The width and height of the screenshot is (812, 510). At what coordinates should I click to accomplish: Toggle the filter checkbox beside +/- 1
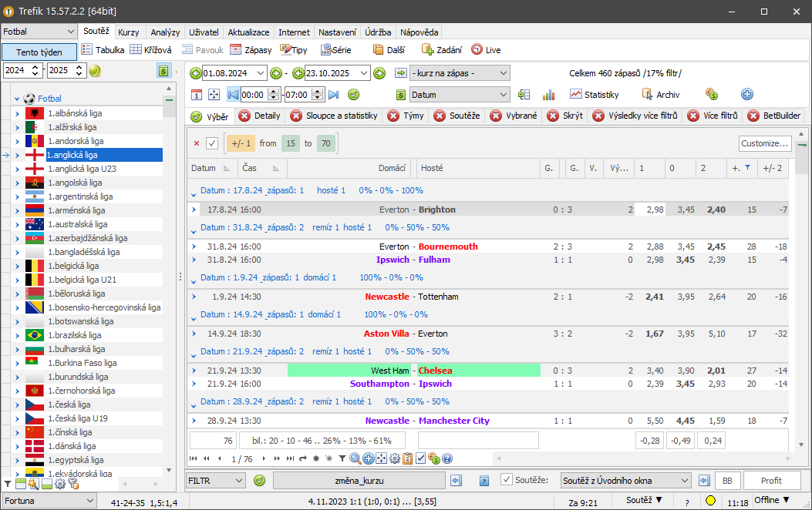(213, 143)
